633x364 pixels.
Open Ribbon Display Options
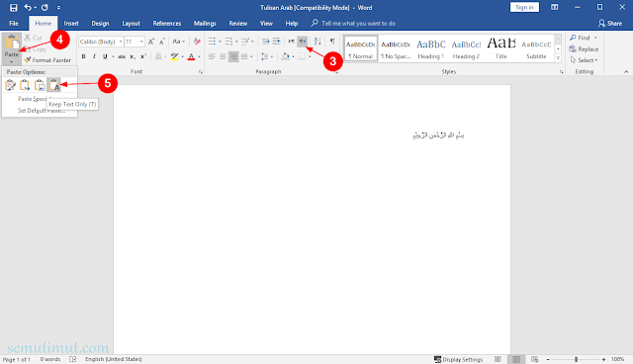(x=555, y=7)
